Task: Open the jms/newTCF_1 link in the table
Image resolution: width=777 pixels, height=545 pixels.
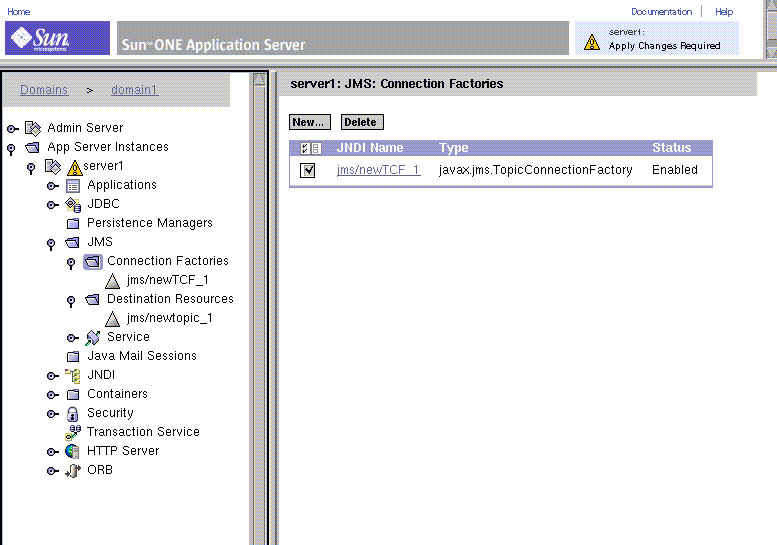Action: 378,170
